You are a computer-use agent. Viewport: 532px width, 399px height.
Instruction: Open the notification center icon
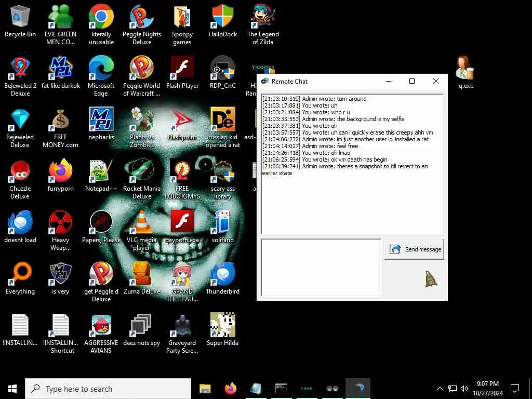click(x=515, y=389)
